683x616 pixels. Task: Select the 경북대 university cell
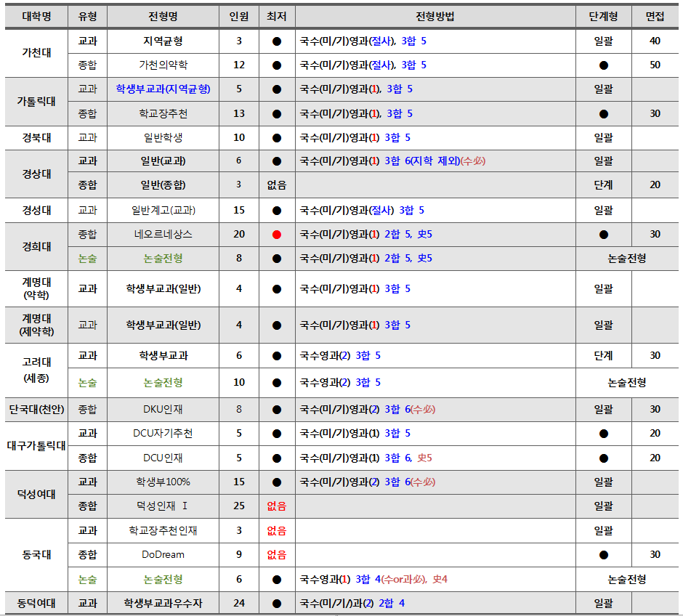tap(36, 138)
